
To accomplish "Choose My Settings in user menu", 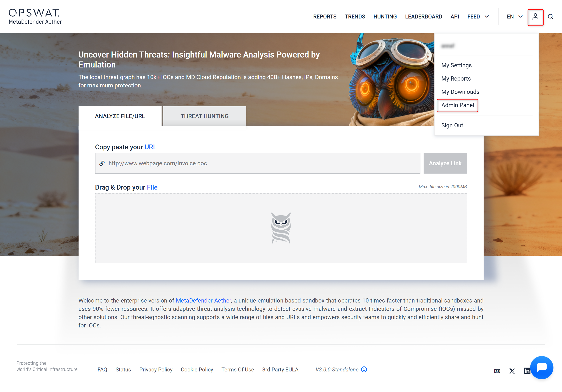I will [456, 65].
